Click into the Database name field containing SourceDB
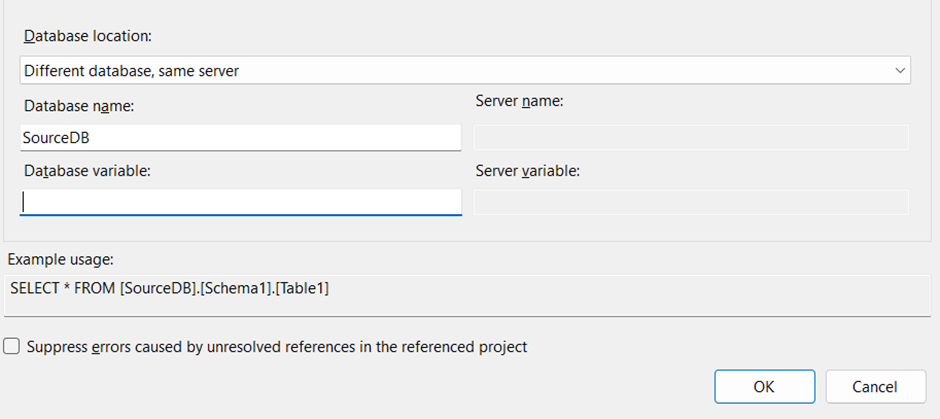 [240, 137]
